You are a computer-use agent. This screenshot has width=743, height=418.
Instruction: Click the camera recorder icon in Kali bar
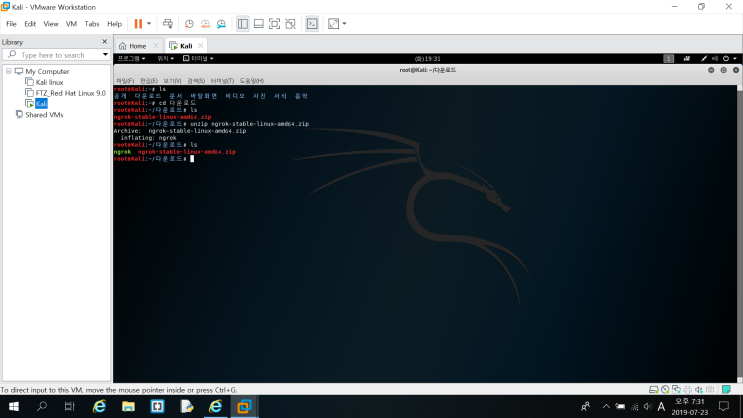pyautogui.click(x=687, y=59)
